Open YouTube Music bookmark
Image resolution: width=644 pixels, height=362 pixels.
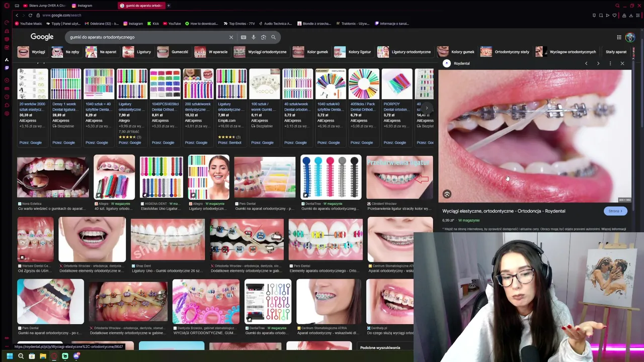point(28,24)
